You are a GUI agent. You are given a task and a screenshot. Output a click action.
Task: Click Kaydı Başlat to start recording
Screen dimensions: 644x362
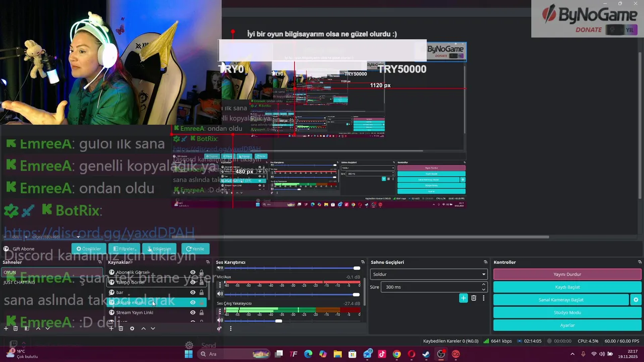(567, 287)
